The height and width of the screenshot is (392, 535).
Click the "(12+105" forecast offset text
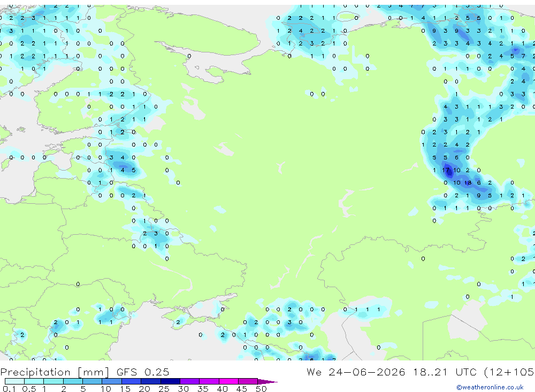[x=509, y=372]
